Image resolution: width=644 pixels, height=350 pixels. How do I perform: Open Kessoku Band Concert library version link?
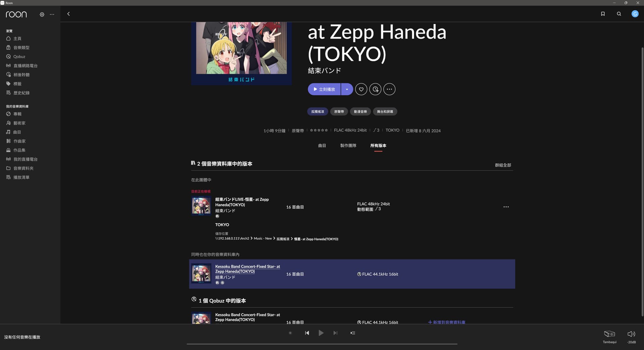point(248,269)
